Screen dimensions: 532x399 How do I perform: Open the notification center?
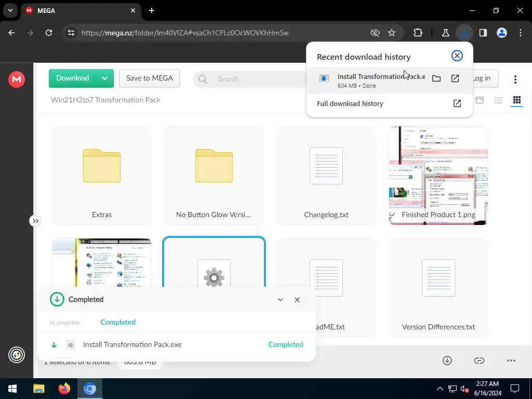pyautogui.click(x=515, y=389)
